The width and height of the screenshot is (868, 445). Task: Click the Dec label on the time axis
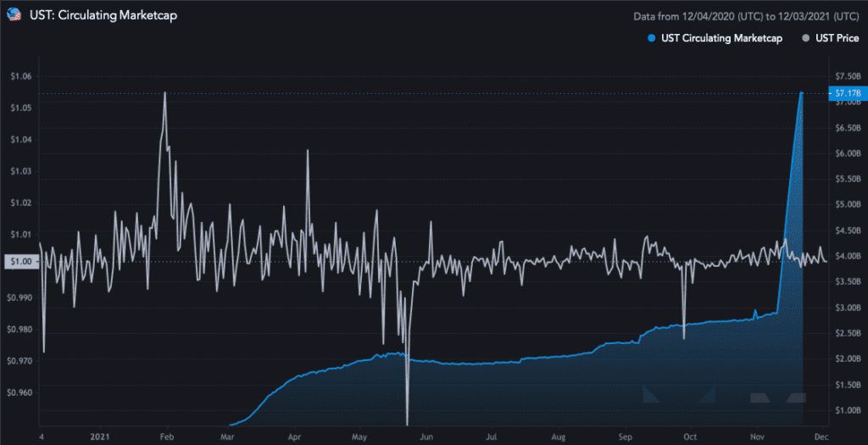[x=821, y=437]
